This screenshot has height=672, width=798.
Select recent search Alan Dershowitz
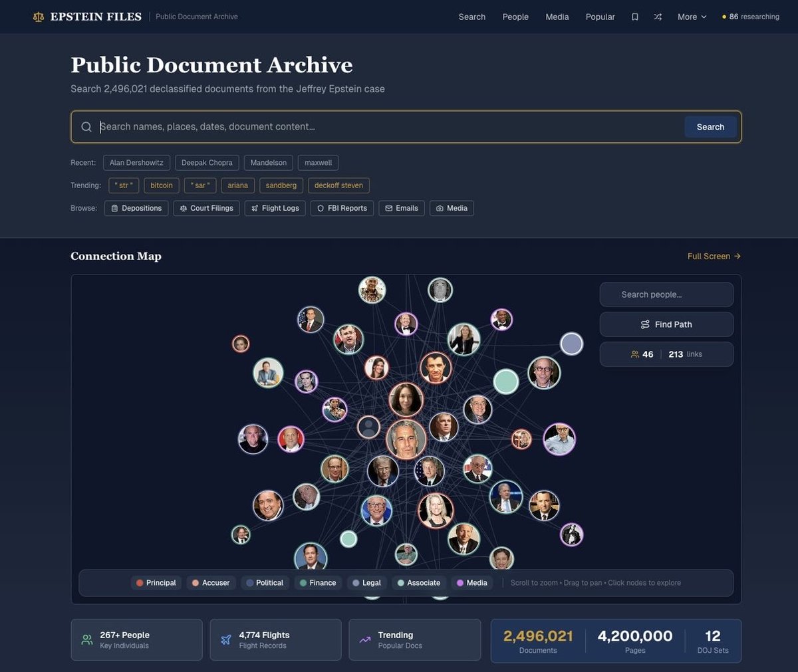click(136, 163)
